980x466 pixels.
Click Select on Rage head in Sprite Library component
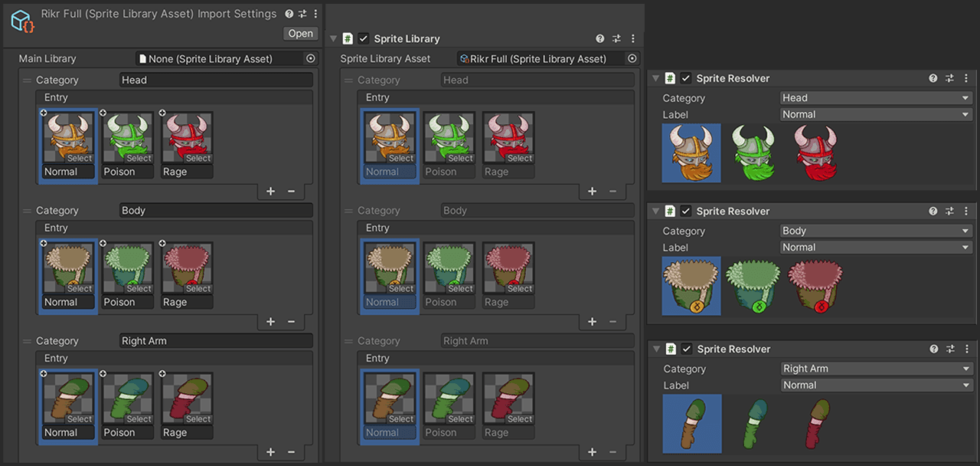click(x=519, y=159)
